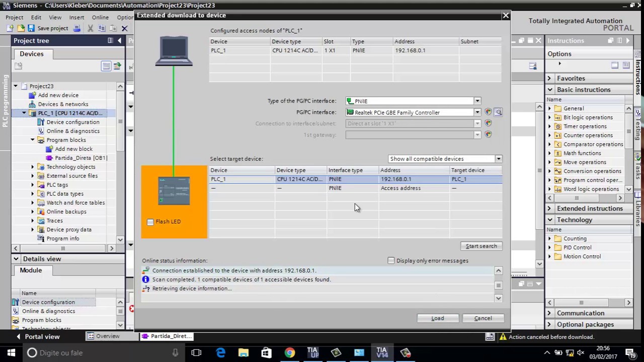Open the Overview editor tab at bottom
Viewport: 644px width, 362px height.
103,336
